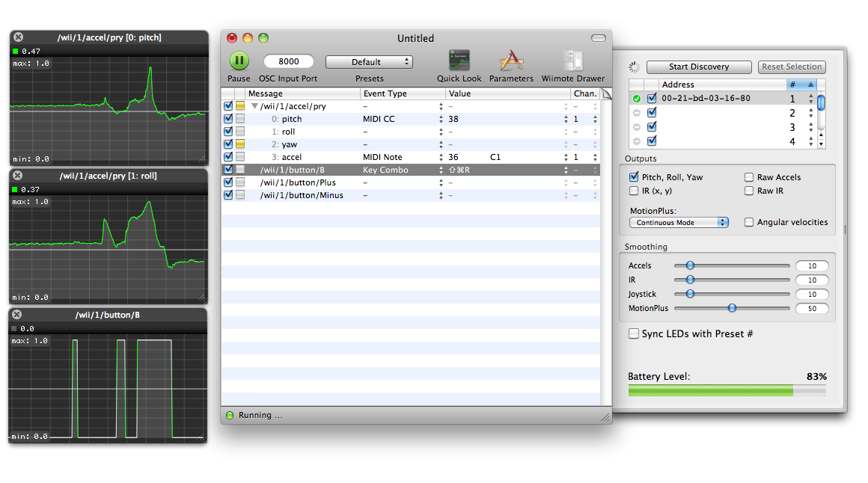Uncheck the Wiimote 00-21-bd-03-16-80 checkbox

click(652, 98)
